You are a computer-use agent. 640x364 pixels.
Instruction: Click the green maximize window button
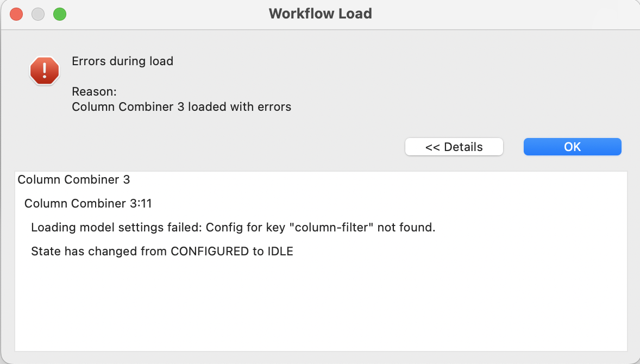tap(60, 14)
